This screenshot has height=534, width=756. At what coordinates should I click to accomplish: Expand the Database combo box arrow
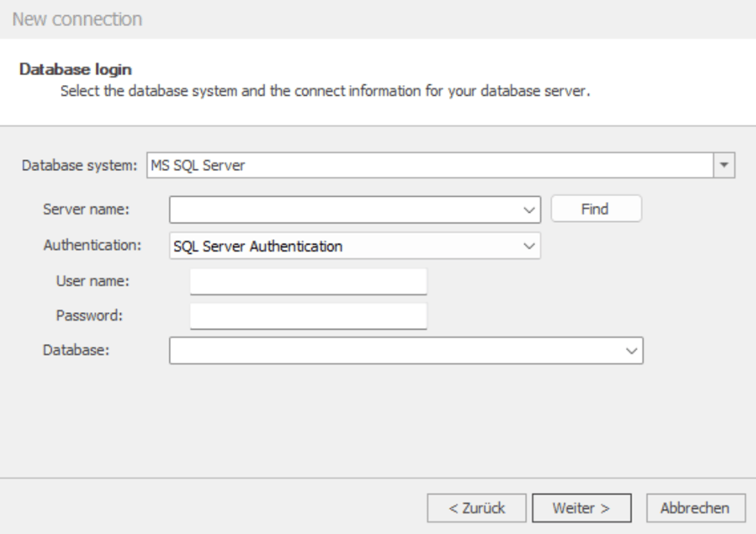(632, 351)
